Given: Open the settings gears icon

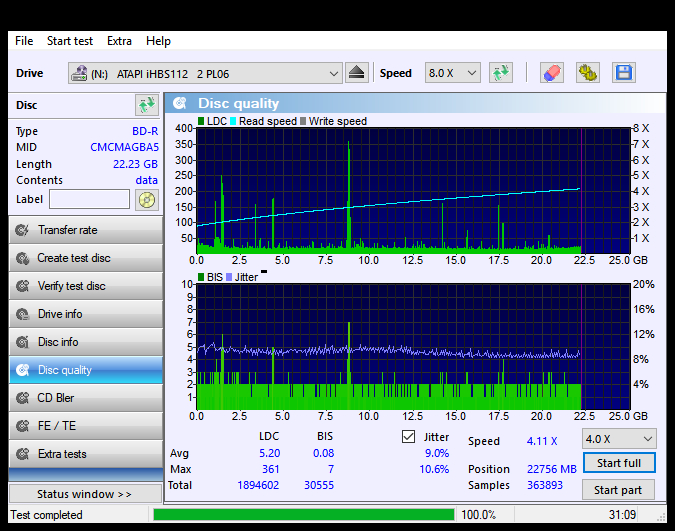Looking at the screenshot, I should click(588, 73).
